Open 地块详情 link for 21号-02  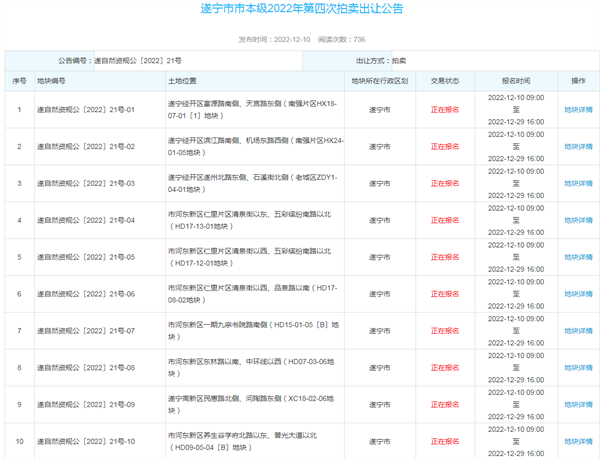[x=578, y=146]
